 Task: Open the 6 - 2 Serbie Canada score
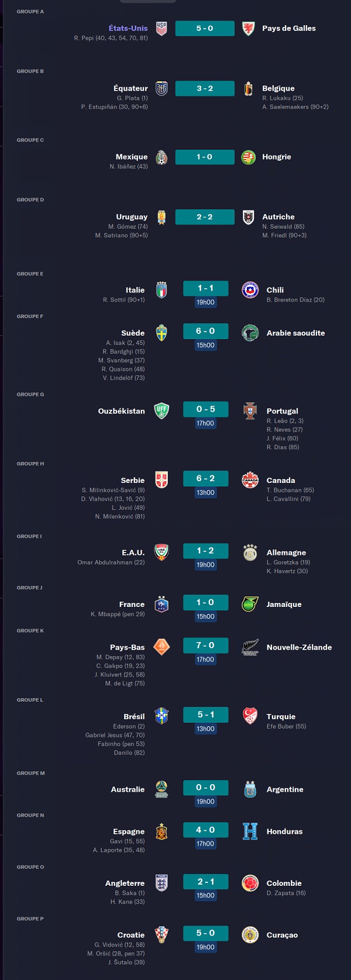coord(205,478)
